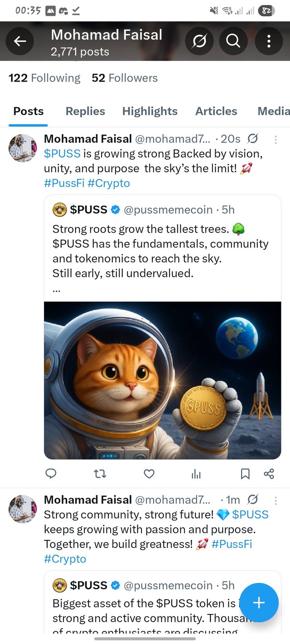Repost the first post

click(x=100, y=474)
